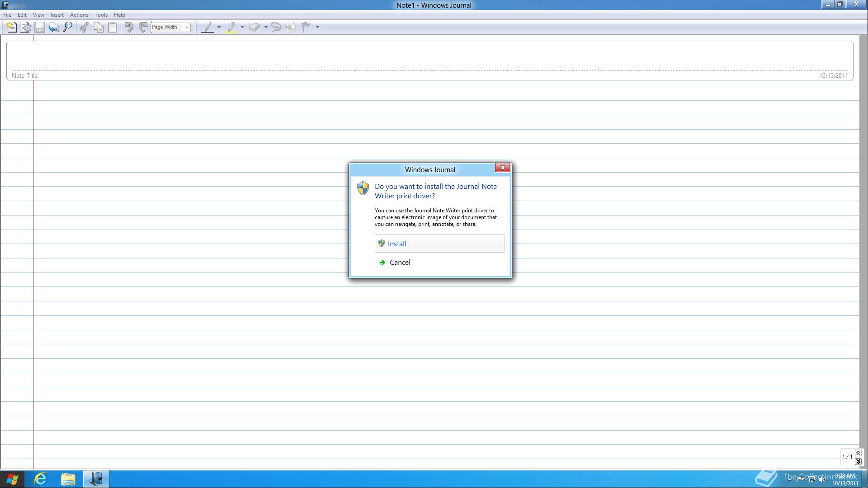The image size is (868, 488).
Task: Click the Find magnifier icon
Action: (x=68, y=27)
